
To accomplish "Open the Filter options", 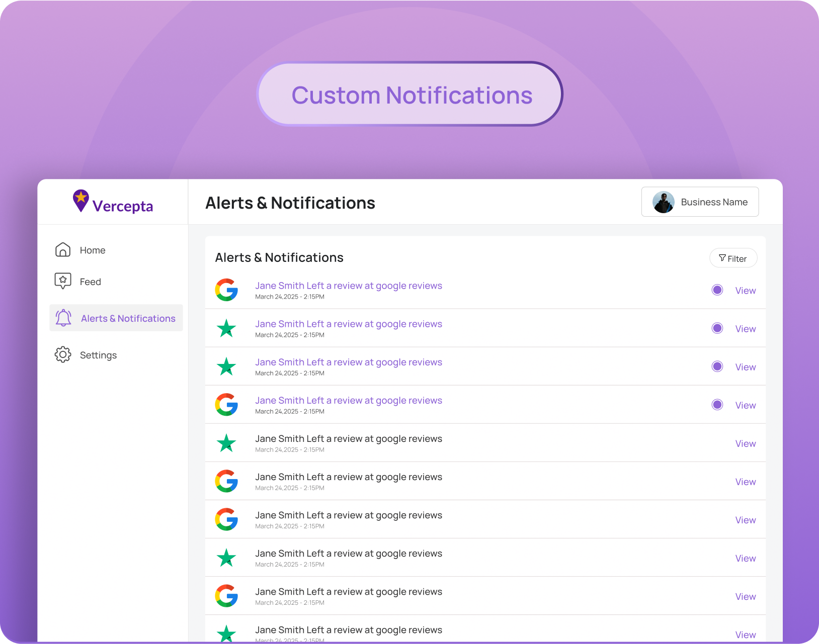I will coord(733,258).
